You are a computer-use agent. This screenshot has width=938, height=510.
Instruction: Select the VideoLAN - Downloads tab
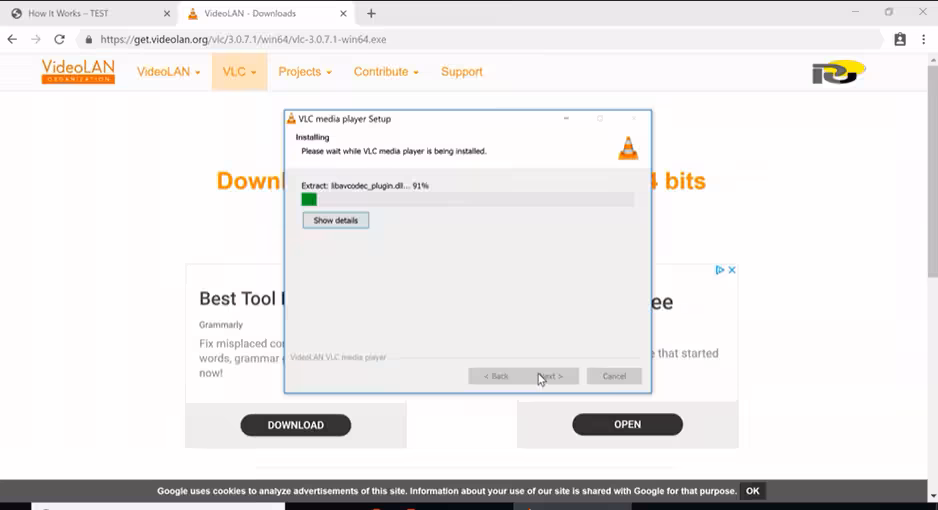pos(267,13)
